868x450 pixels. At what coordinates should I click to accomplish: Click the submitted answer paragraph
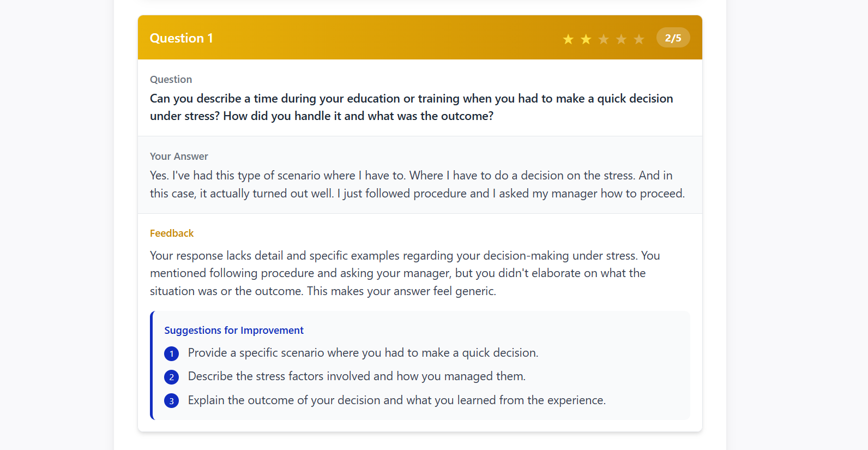coord(417,184)
